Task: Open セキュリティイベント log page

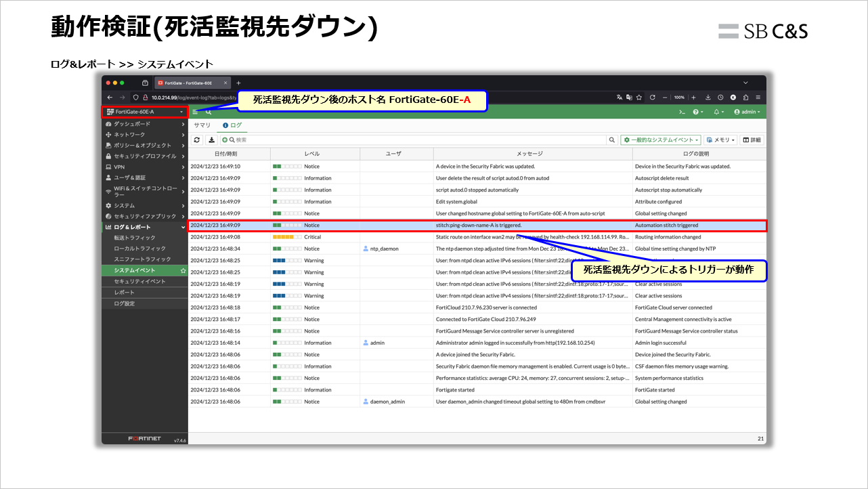Action: 145,281
